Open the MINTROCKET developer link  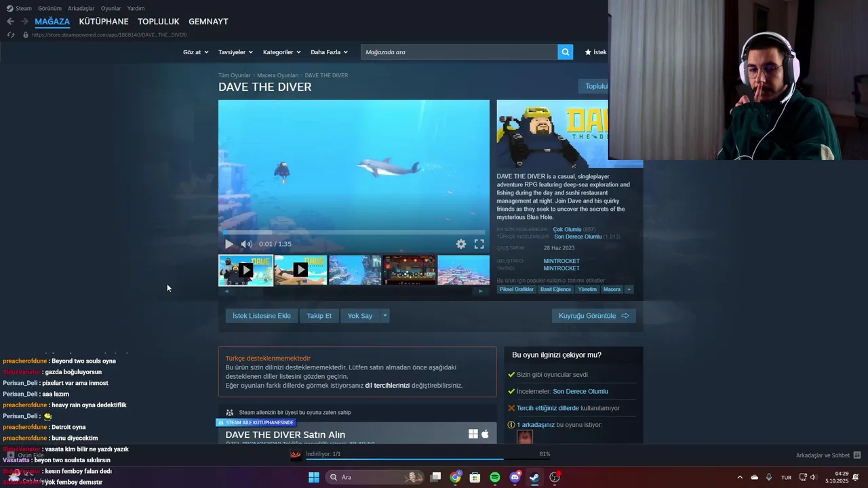point(561,261)
